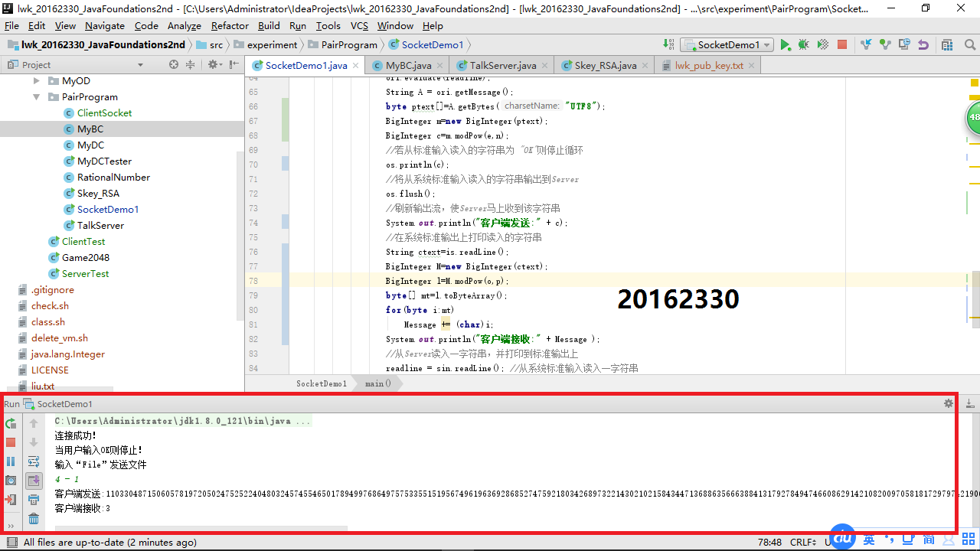980x551 pixels.
Task: Click the SocketDemo1 tab in Run panel
Action: 58,403
